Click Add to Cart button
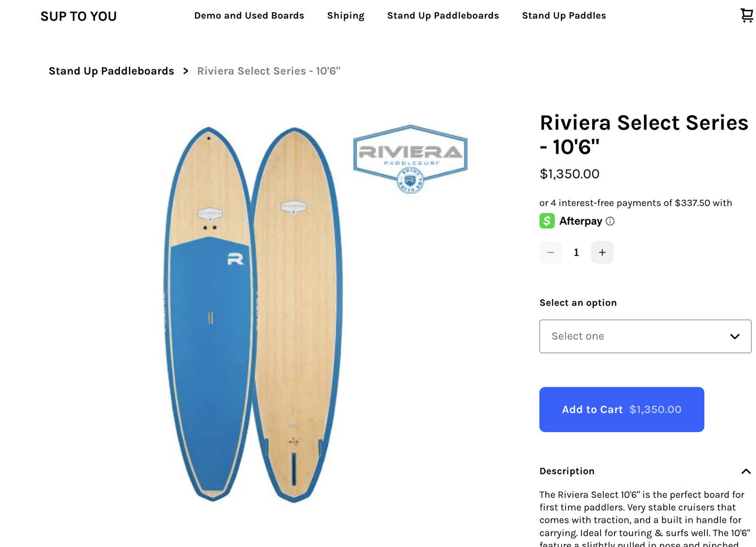The width and height of the screenshot is (756, 547). click(621, 410)
